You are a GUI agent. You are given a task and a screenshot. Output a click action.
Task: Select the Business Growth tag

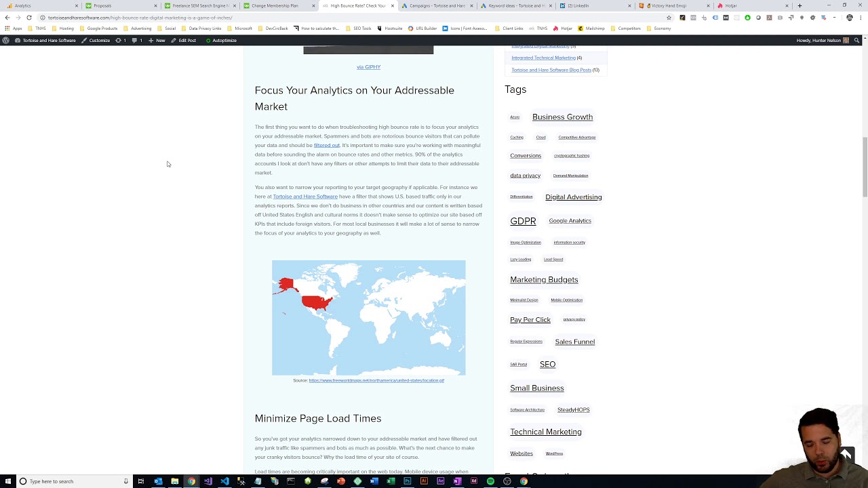pos(562,117)
